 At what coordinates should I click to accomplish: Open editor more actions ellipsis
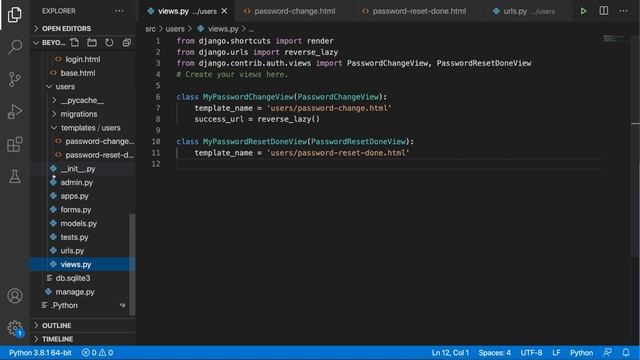tap(623, 11)
